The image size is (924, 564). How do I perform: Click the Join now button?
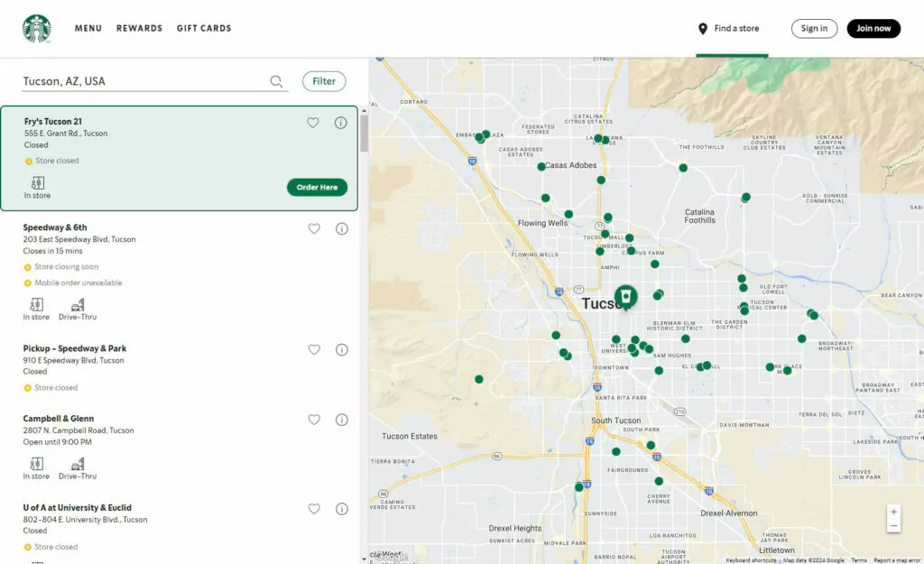point(873,28)
